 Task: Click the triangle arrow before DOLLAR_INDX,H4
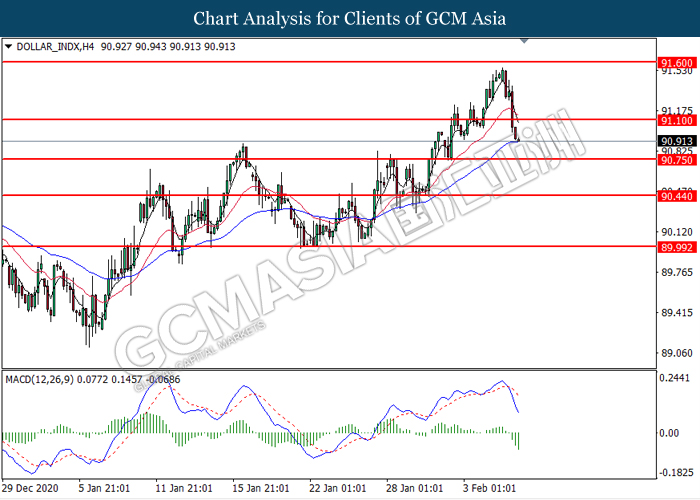[8, 46]
